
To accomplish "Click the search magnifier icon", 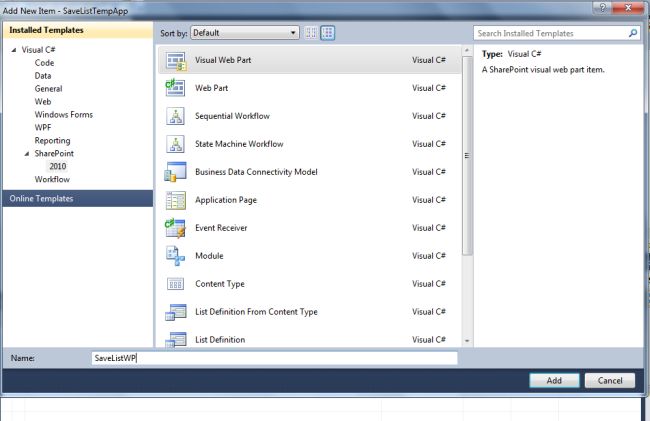I will pos(633,33).
